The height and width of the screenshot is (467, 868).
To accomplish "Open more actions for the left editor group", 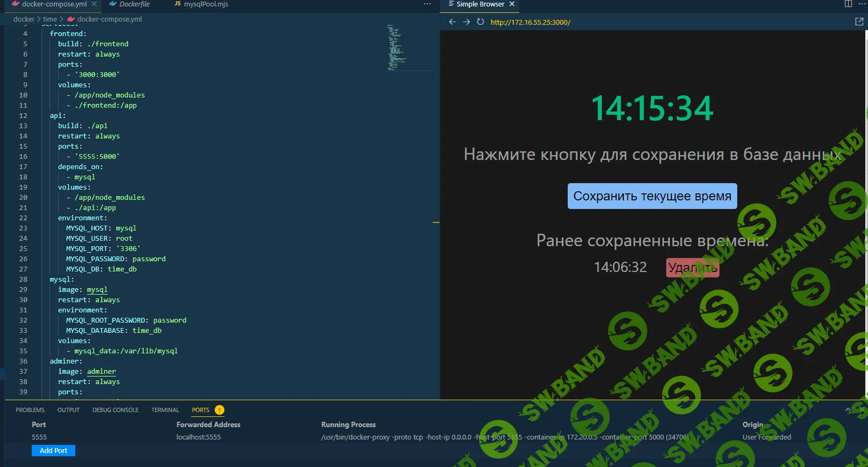I will tap(427, 4).
